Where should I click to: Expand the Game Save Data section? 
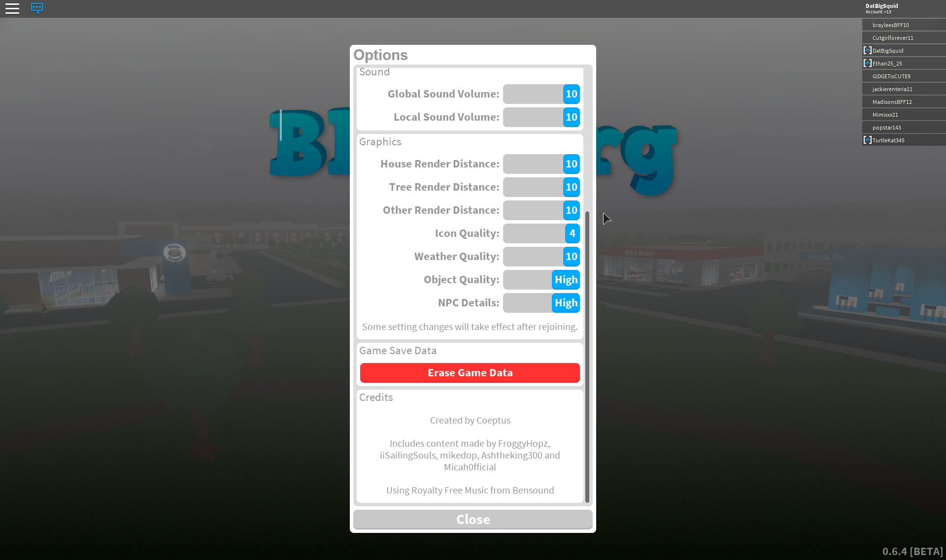[x=398, y=350]
